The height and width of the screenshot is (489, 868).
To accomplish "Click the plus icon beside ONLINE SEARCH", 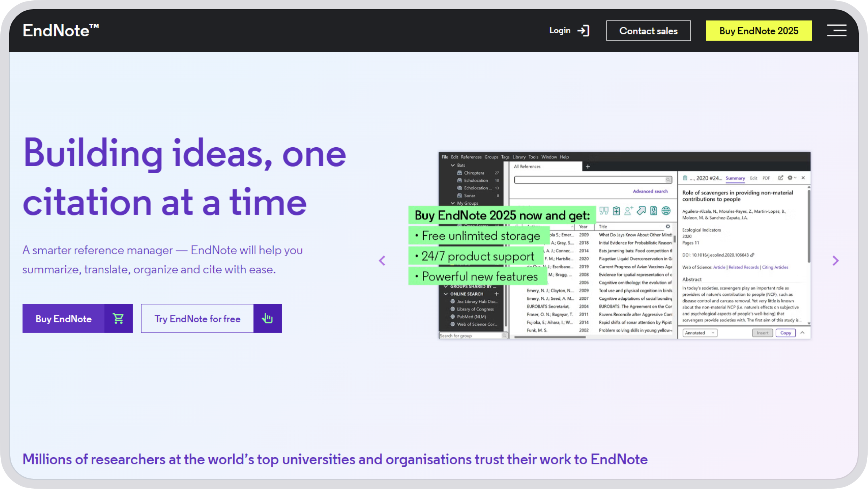I will pyautogui.click(x=496, y=294).
